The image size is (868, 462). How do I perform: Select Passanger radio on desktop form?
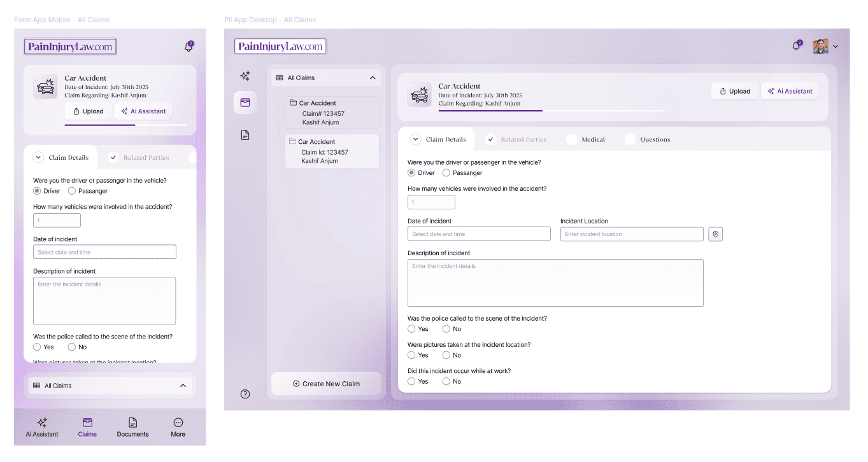(x=446, y=172)
